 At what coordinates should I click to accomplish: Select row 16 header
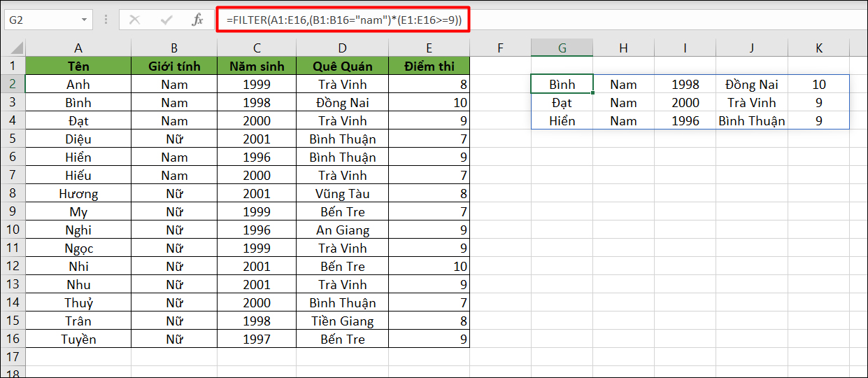click(13, 339)
